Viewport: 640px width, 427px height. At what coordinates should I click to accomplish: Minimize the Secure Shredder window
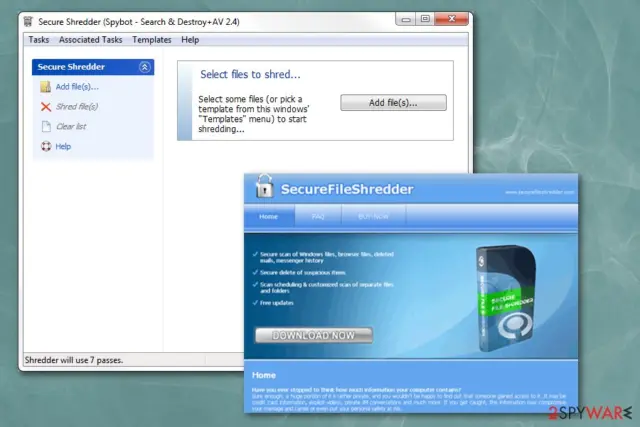(x=406, y=19)
